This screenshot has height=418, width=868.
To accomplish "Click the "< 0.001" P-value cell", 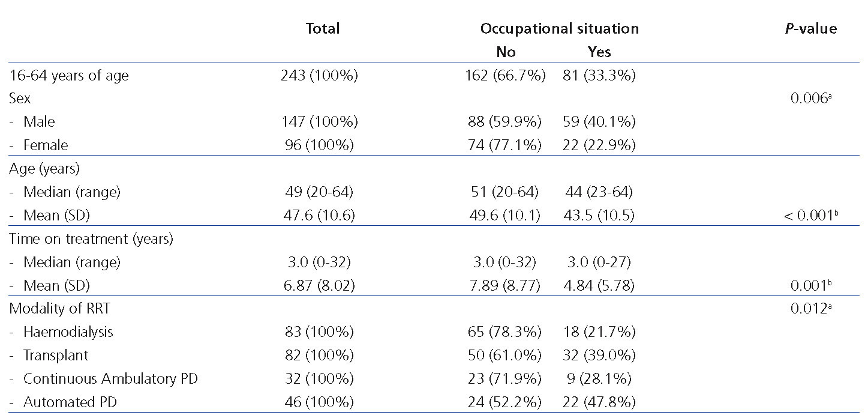I will point(810,216).
